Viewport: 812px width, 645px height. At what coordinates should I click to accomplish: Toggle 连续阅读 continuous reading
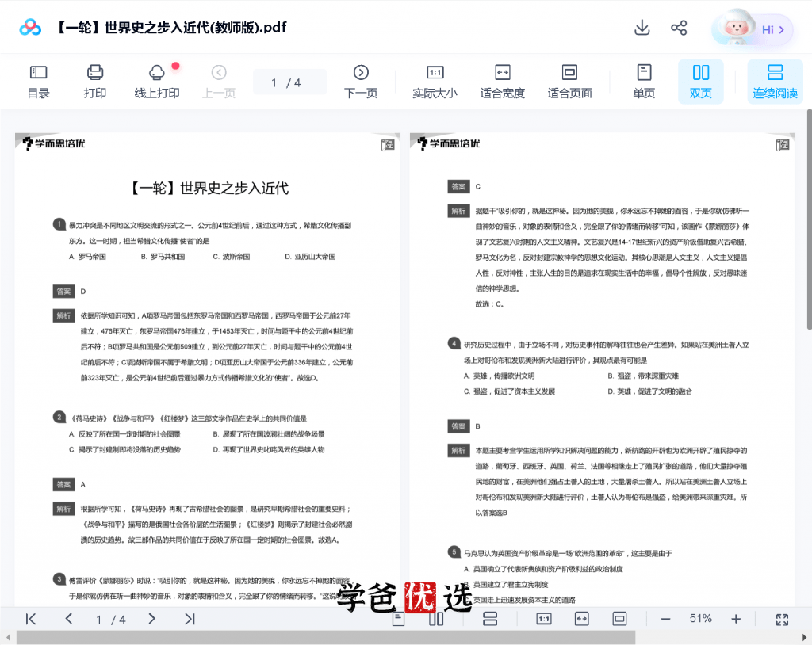coord(775,82)
